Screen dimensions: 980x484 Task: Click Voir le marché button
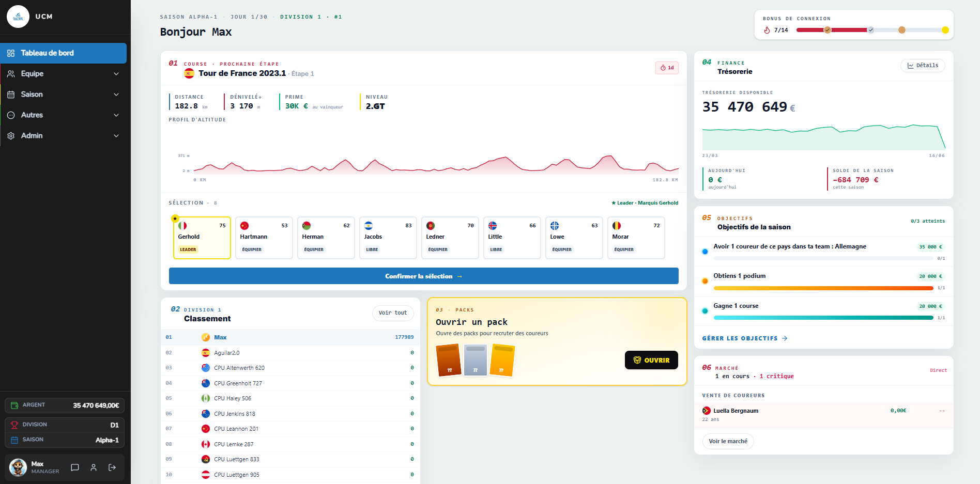pyautogui.click(x=728, y=441)
